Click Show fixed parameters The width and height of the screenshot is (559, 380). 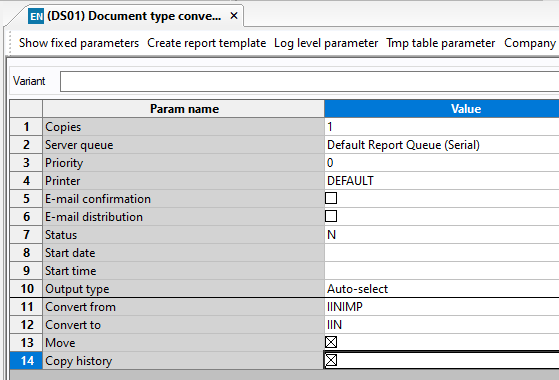pos(79,43)
